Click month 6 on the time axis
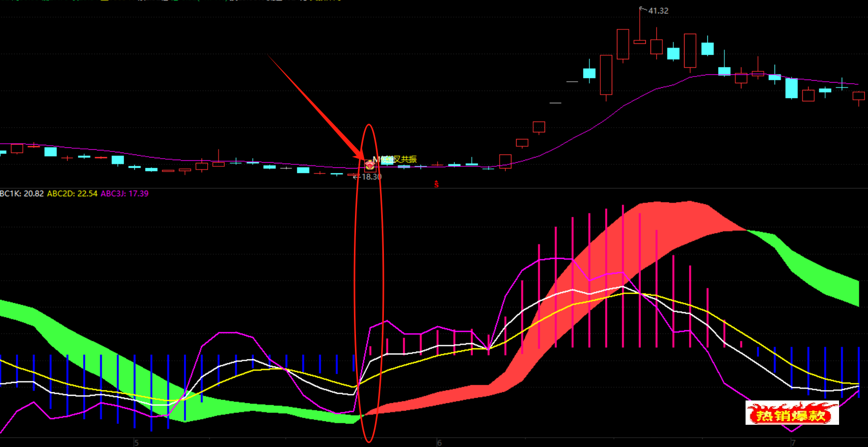This screenshot has width=868, height=447. tap(440, 443)
